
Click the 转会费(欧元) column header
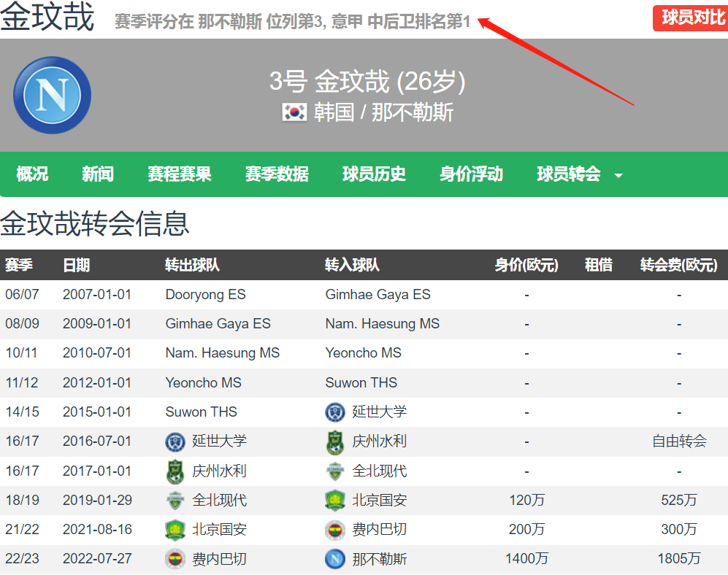[679, 265]
